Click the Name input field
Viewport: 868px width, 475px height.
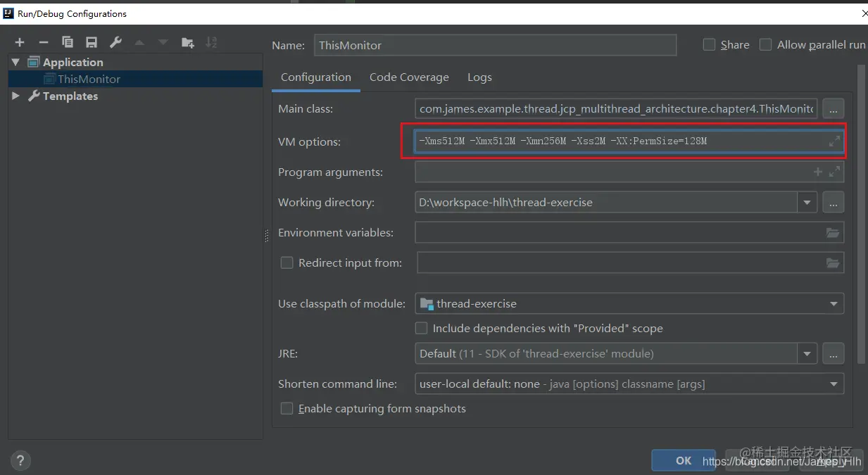495,45
